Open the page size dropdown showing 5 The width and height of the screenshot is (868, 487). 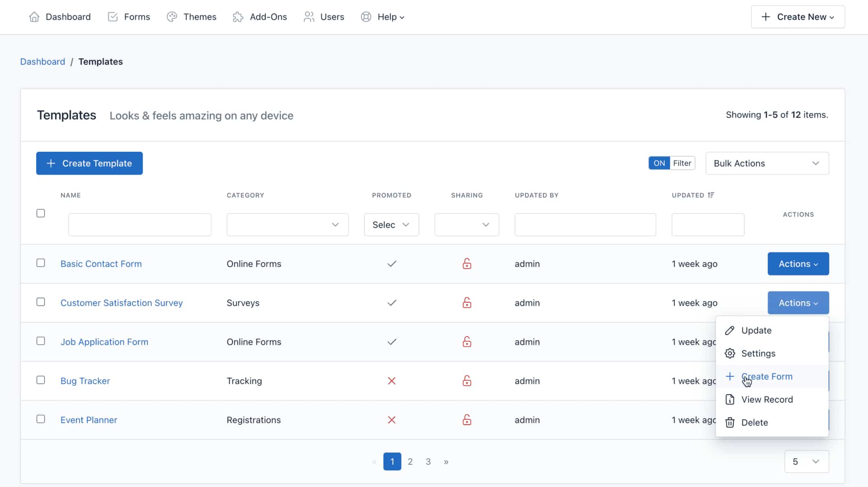(806, 461)
